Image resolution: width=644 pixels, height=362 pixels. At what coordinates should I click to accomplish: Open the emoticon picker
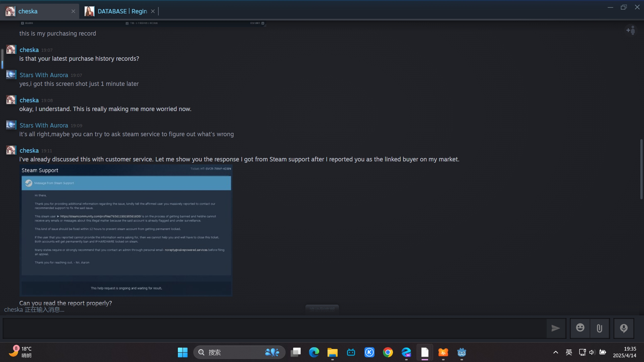click(x=580, y=328)
